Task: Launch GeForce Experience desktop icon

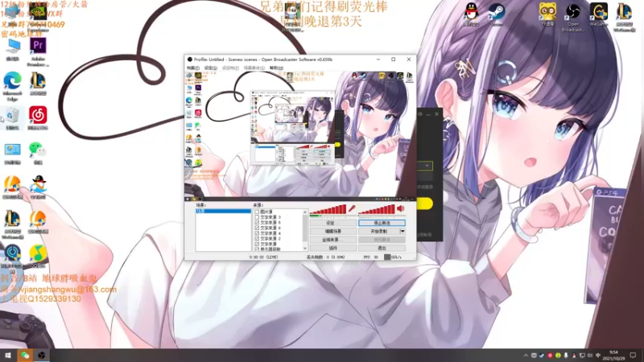Action: [x=38, y=16]
